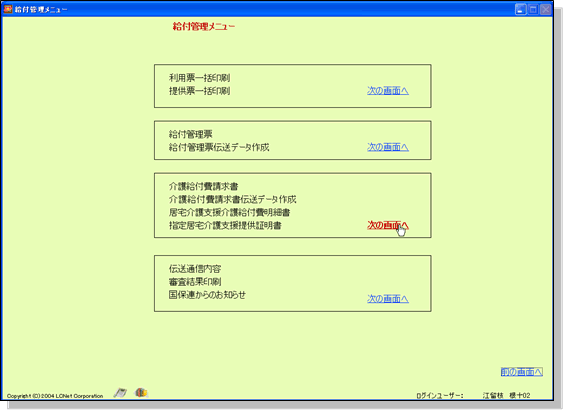Open 次の画面へ link in 利用票一括印刷 box

click(x=388, y=91)
